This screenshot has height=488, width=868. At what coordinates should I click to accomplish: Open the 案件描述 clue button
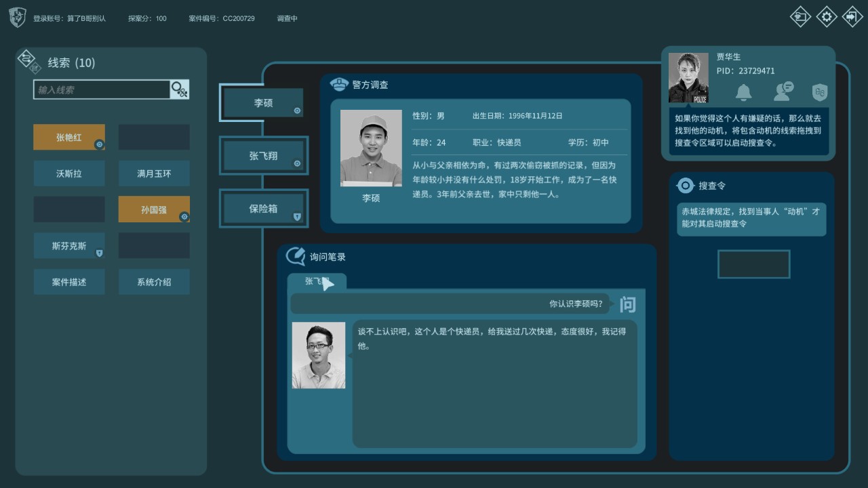69,282
